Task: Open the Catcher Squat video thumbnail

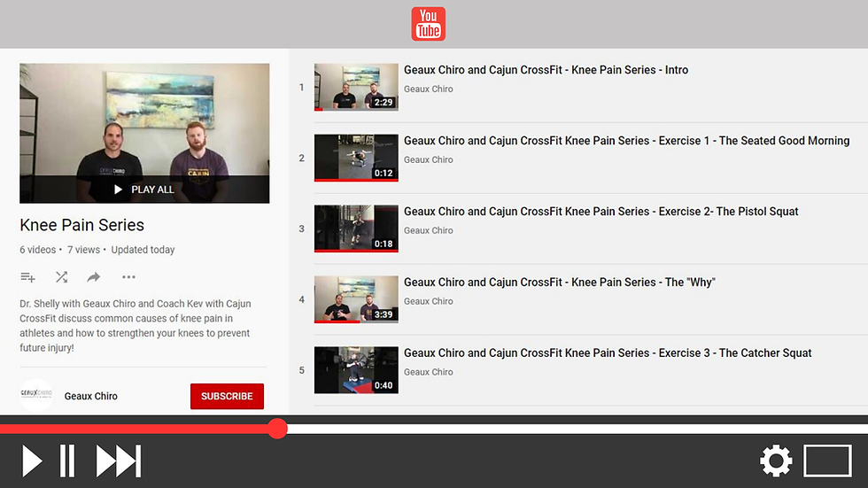Action: tap(356, 370)
